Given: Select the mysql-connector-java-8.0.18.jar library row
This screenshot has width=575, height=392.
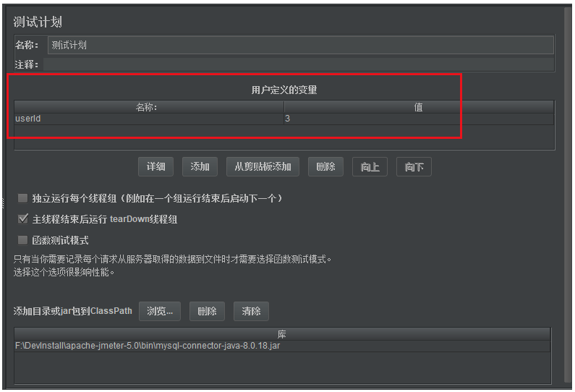Looking at the screenshot, I should pyautogui.click(x=282, y=346).
